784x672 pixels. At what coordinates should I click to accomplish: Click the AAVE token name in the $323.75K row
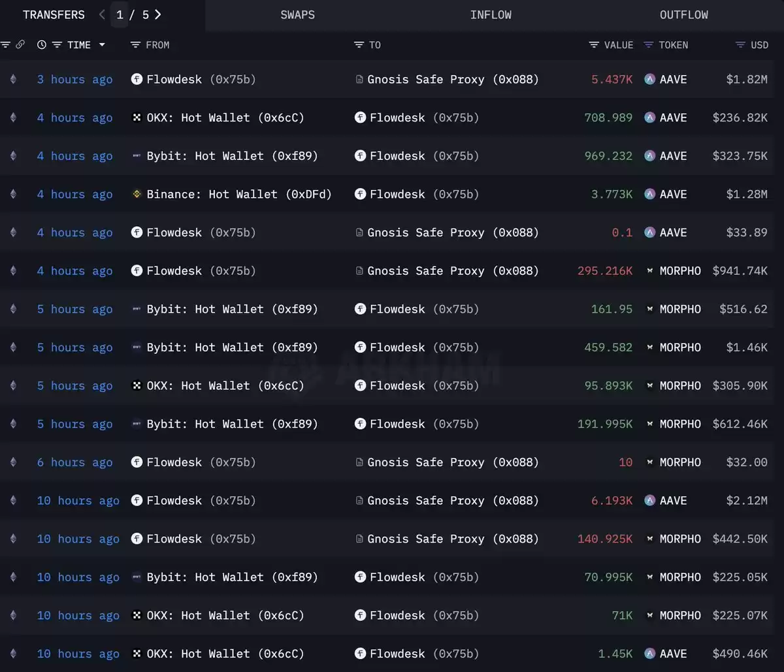[x=673, y=155]
